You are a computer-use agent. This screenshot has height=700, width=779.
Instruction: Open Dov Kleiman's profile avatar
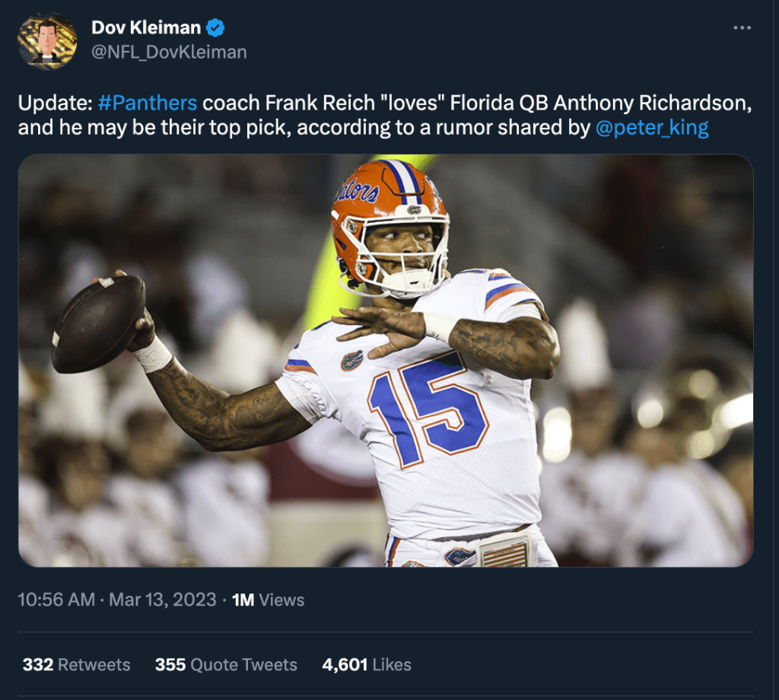[x=47, y=41]
